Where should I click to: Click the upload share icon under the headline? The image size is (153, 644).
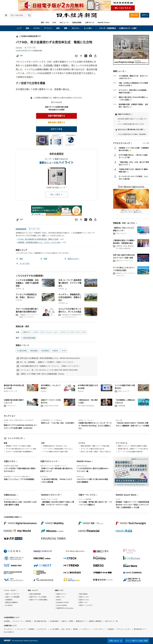tap(95, 56)
